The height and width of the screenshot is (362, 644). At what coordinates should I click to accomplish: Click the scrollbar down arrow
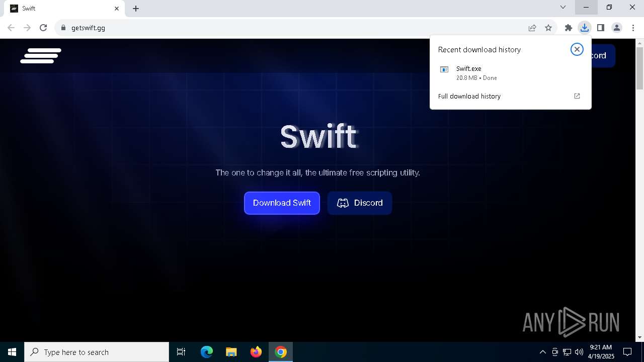click(x=639, y=337)
